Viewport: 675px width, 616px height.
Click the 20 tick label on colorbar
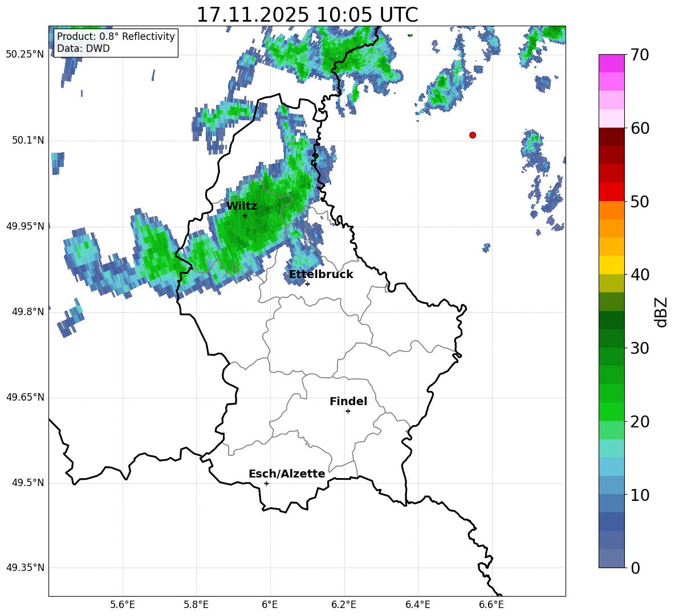pos(640,422)
